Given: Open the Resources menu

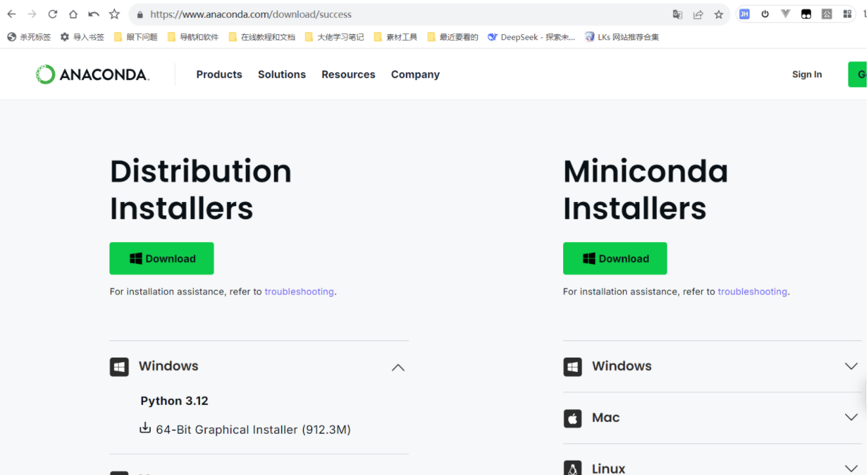Looking at the screenshot, I should tap(348, 75).
